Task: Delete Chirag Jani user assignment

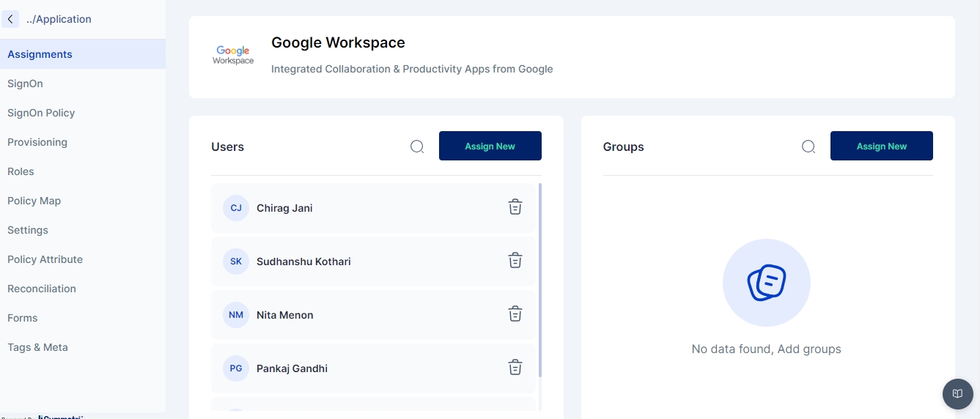Action: (x=515, y=207)
